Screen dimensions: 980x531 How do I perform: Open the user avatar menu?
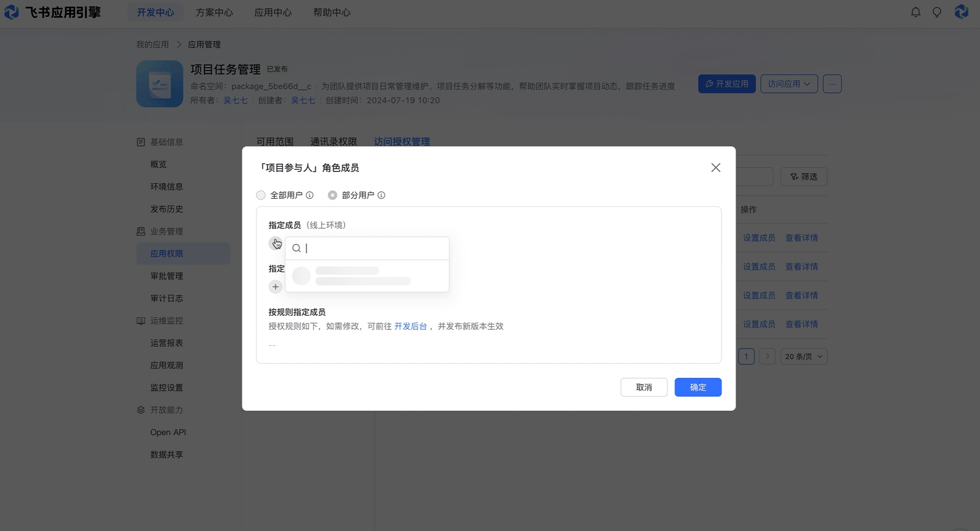pos(961,11)
